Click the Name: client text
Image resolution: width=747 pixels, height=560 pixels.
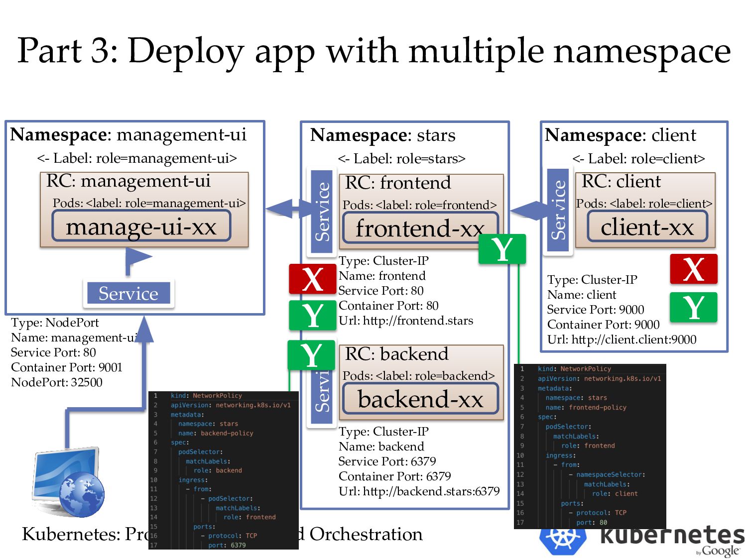582,295
